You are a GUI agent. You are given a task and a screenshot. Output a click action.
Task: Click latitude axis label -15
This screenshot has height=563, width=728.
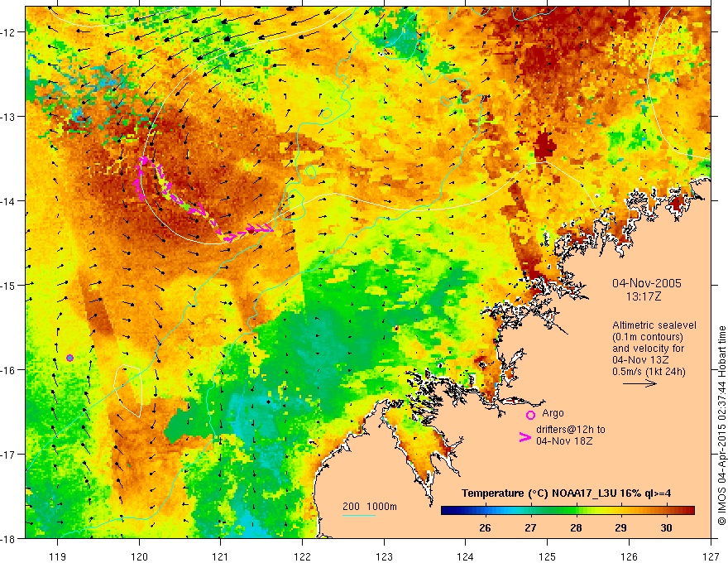coord(8,285)
